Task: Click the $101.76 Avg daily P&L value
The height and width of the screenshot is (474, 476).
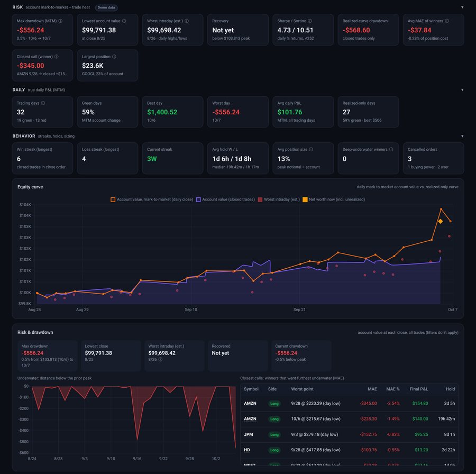Action: coord(290,112)
